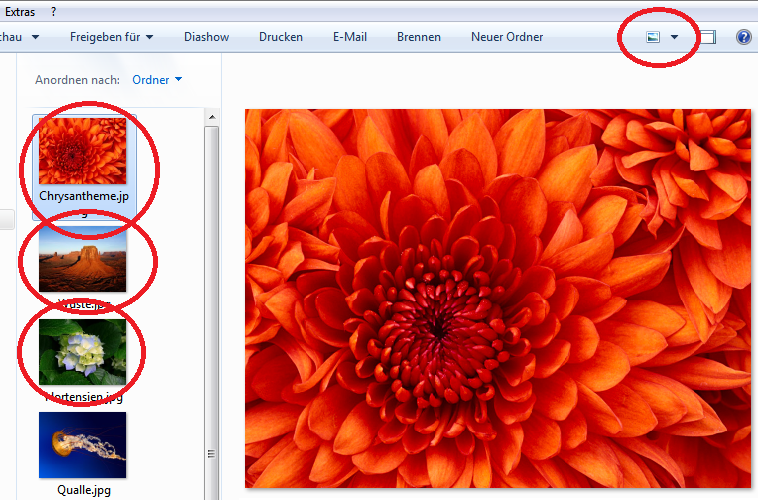Create a folder with Neuer Ordner
Image resolution: width=758 pixels, height=500 pixels.
click(x=507, y=37)
